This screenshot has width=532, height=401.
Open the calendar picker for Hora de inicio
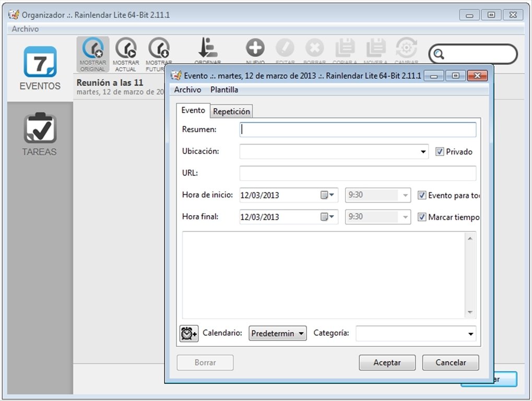pos(327,195)
